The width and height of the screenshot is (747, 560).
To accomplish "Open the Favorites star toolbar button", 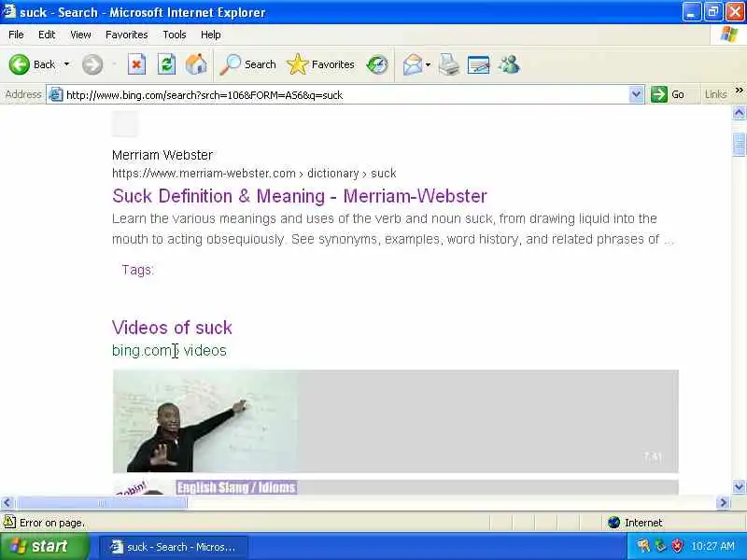I will tap(320, 64).
